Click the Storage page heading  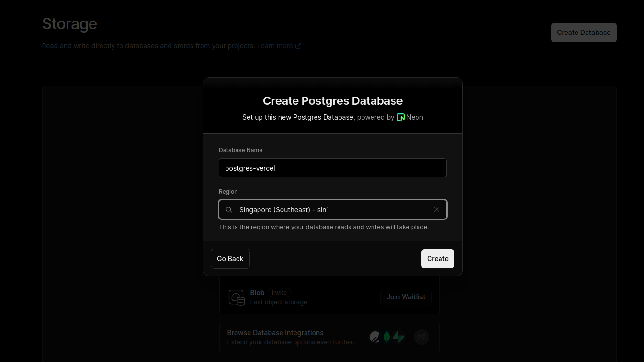coord(69,23)
